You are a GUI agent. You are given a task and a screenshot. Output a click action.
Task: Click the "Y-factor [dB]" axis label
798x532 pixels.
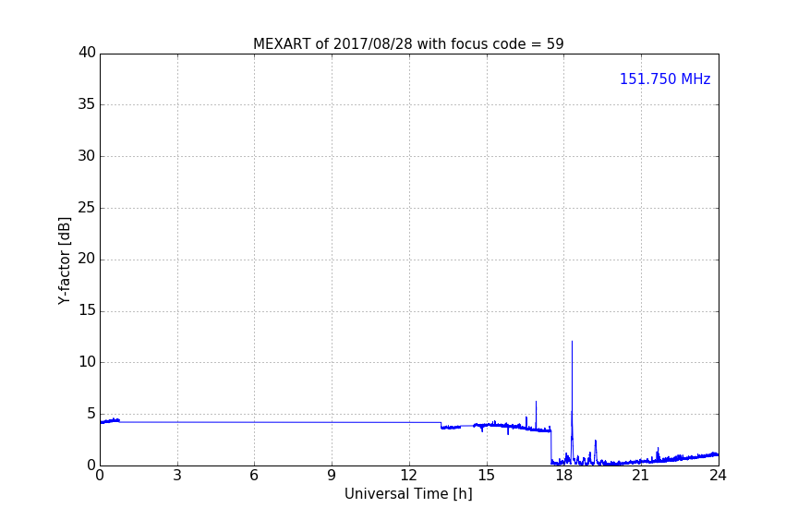click(x=64, y=260)
